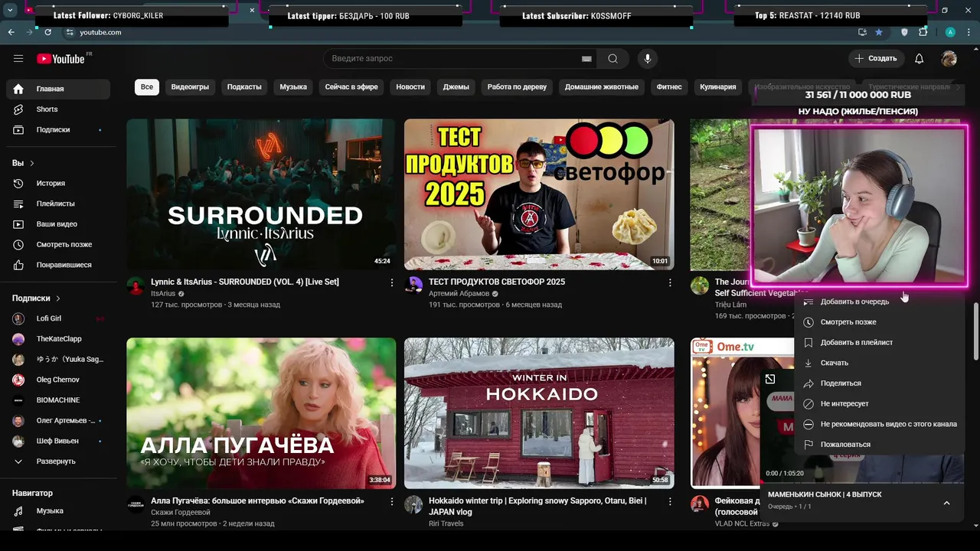Play the WINTER IN HOKKAIDO thumbnail
980x551 pixels.
[x=539, y=413]
